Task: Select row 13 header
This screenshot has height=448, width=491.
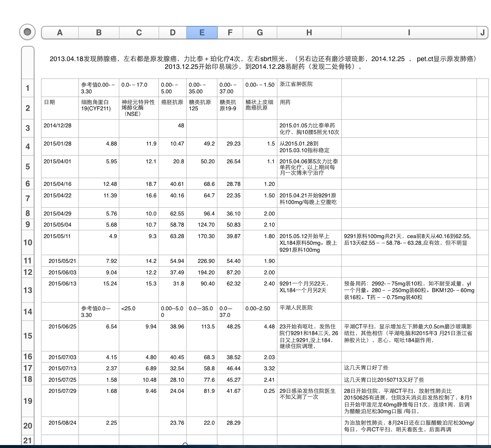Action: coord(28,290)
